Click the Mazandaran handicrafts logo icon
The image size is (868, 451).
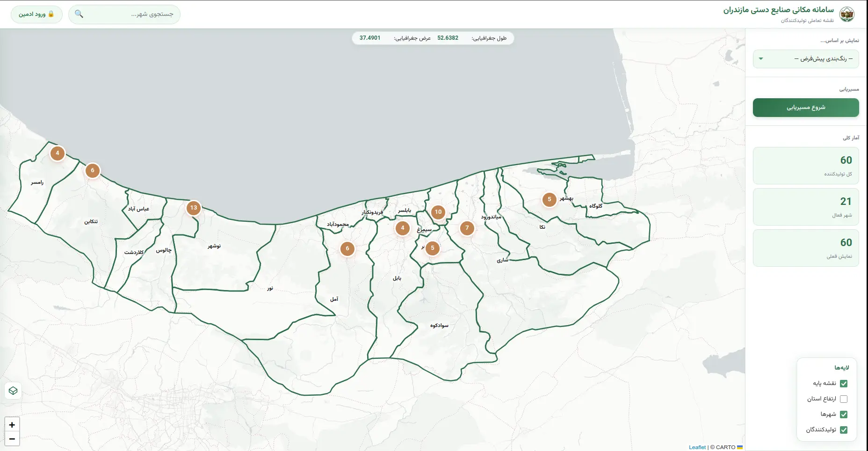pyautogui.click(x=847, y=15)
